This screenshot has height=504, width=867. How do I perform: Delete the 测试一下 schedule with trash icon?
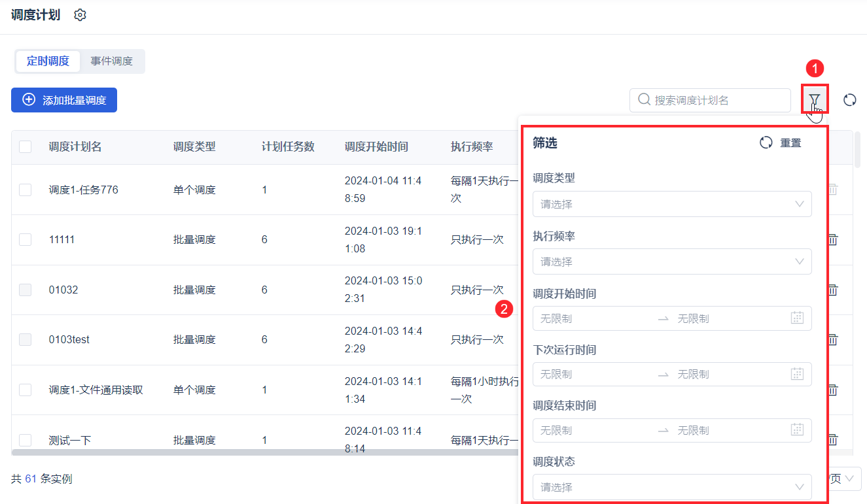point(833,440)
